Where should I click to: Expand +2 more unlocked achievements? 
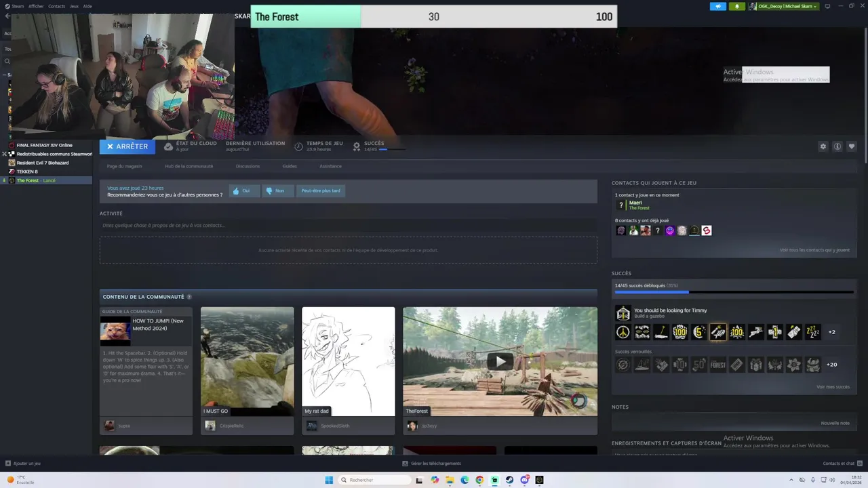(831, 332)
